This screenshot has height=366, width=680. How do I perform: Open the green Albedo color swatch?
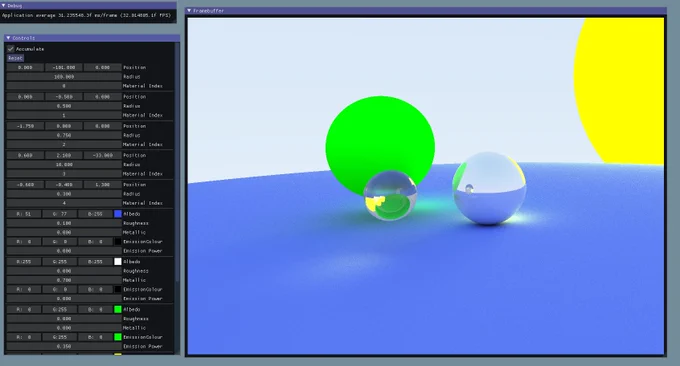(x=118, y=309)
